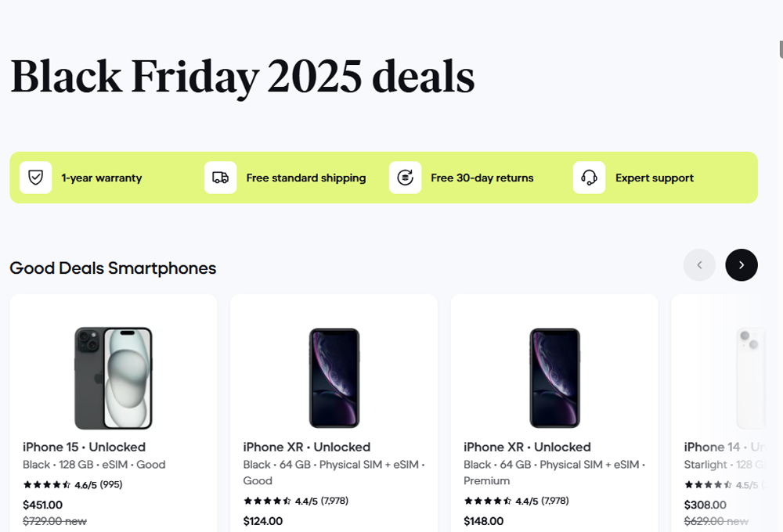Open the Good condition iPhone XR image
The height and width of the screenshot is (532, 783).
(334, 378)
